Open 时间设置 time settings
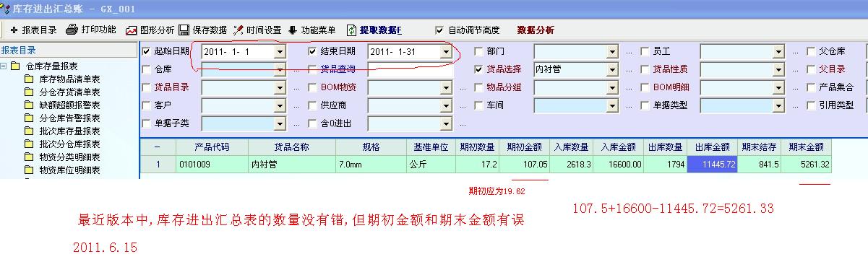This screenshot has height=275, width=868. pos(257,30)
